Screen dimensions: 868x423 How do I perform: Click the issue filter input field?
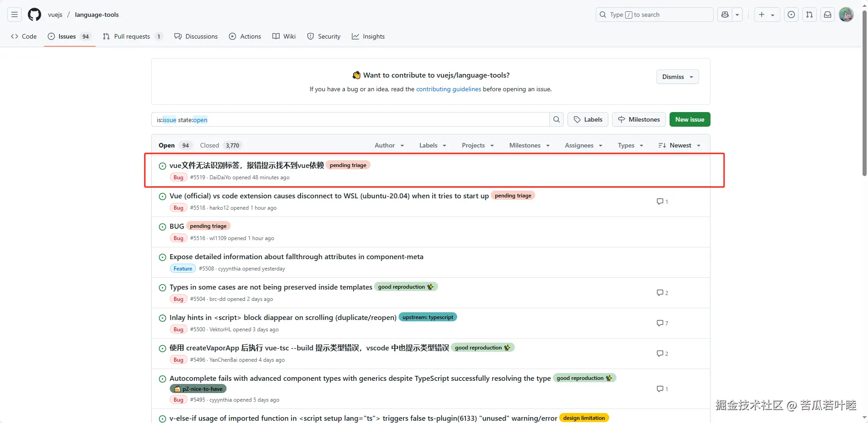[350, 119]
